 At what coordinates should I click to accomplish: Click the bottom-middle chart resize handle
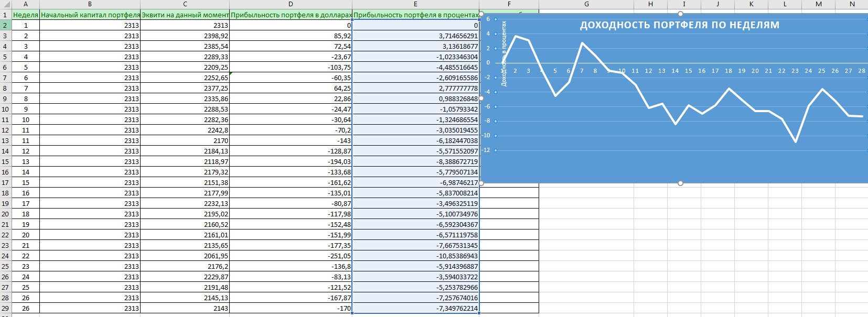click(680, 183)
